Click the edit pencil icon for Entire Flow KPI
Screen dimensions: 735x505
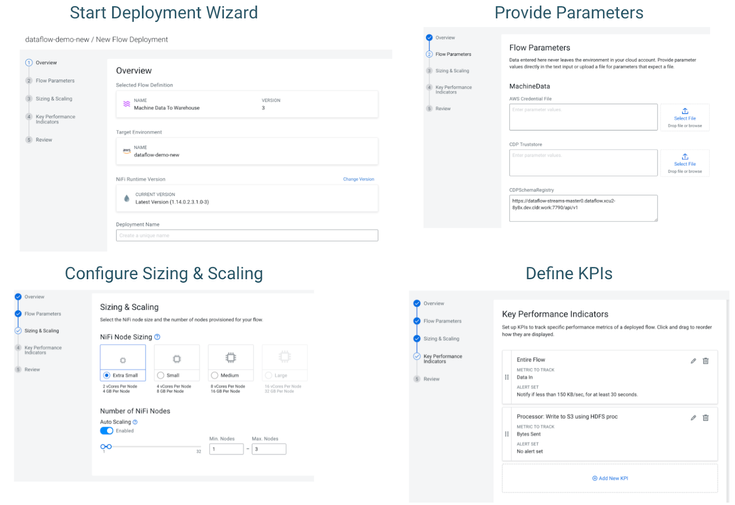pyautogui.click(x=693, y=361)
